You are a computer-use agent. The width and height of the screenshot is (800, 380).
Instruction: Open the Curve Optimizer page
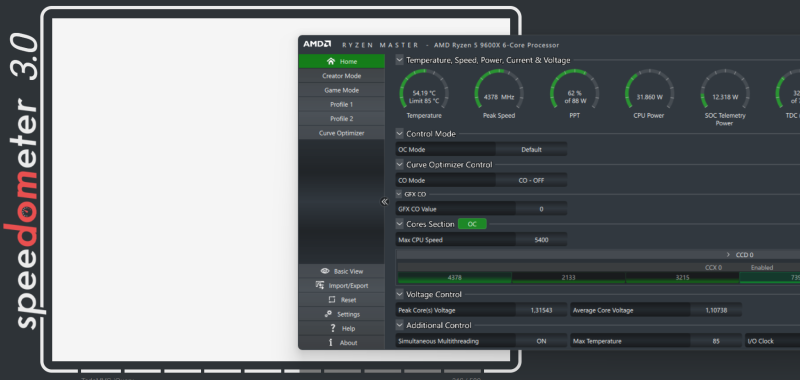coord(341,133)
